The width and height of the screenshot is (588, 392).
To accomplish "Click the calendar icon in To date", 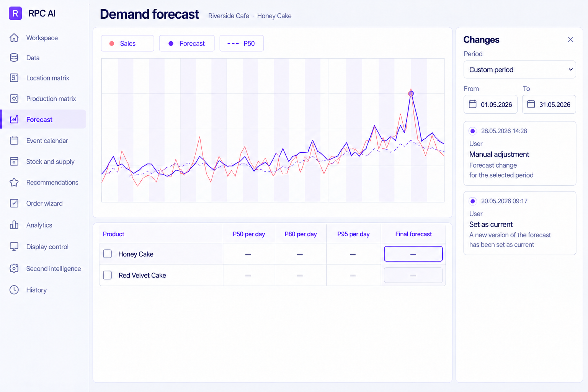I will pyautogui.click(x=531, y=104).
